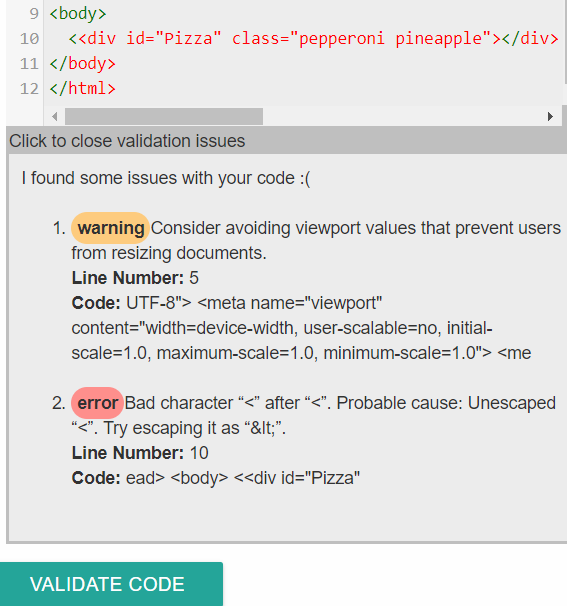Image resolution: width=567 pixels, height=606 pixels.
Task: Click the VALIDATE CODE button
Action: point(111,584)
